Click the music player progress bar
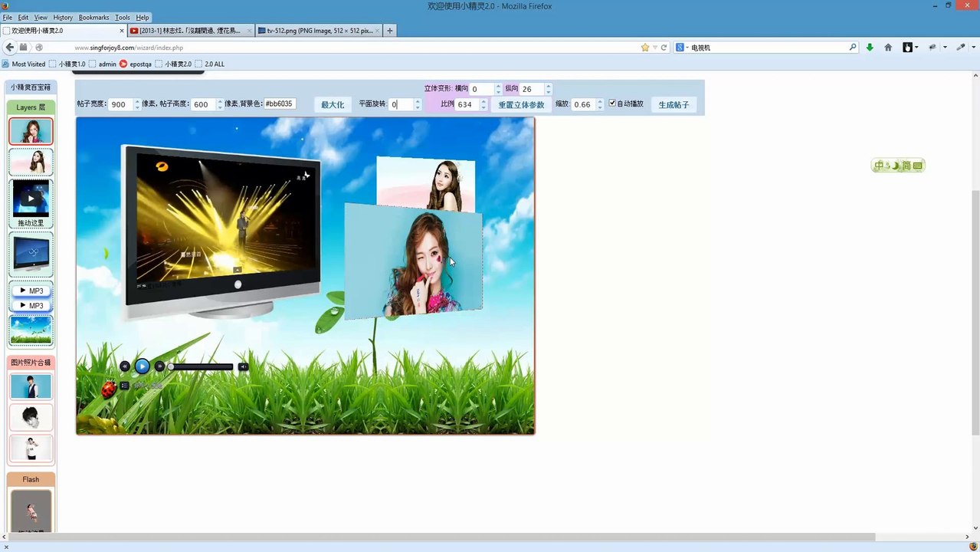The image size is (980, 552). tap(201, 366)
